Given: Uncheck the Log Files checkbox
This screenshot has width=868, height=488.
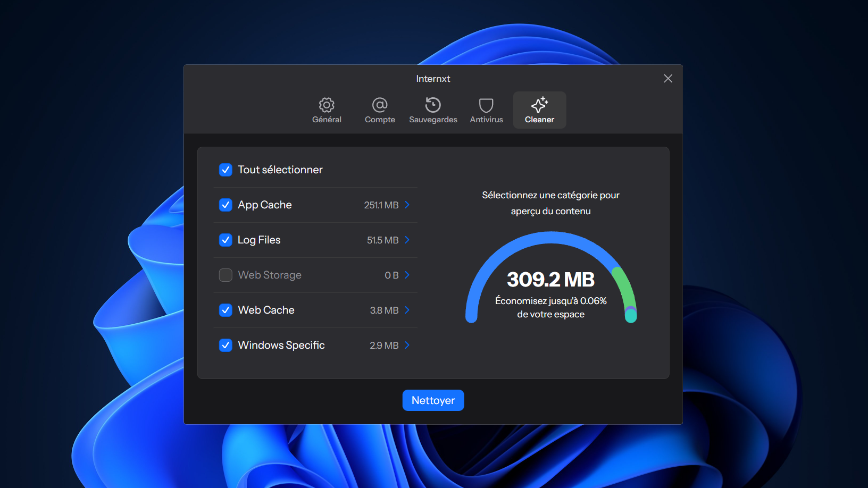Looking at the screenshot, I should pos(226,240).
